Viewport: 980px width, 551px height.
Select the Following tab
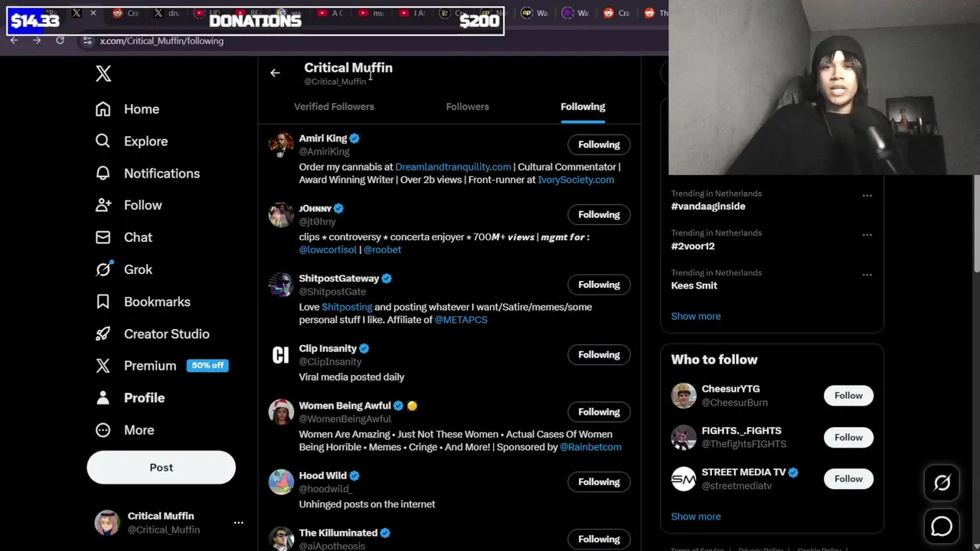coord(583,106)
